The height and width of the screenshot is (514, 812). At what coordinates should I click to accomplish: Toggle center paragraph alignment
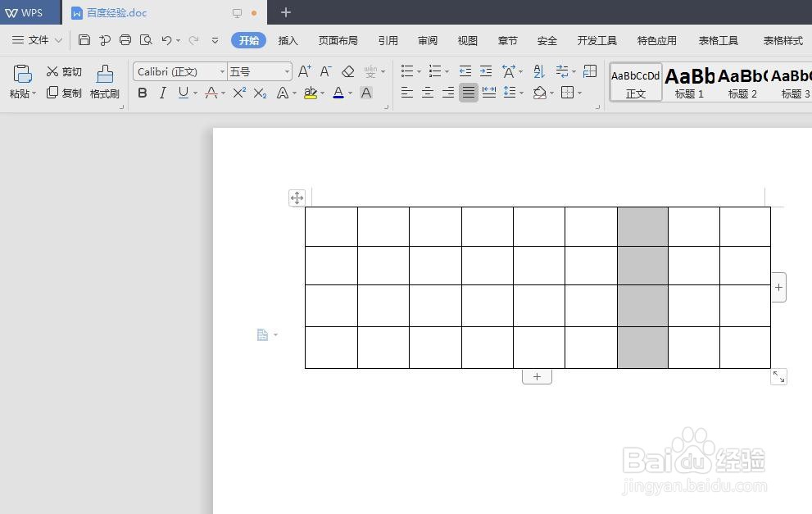pyautogui.click(x=428, y=93)
